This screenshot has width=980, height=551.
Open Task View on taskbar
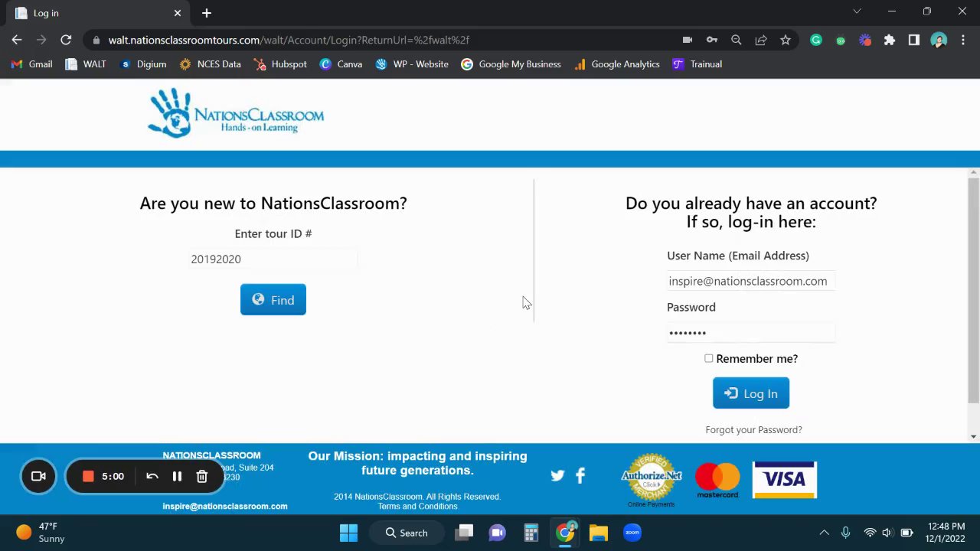(465, 533)
